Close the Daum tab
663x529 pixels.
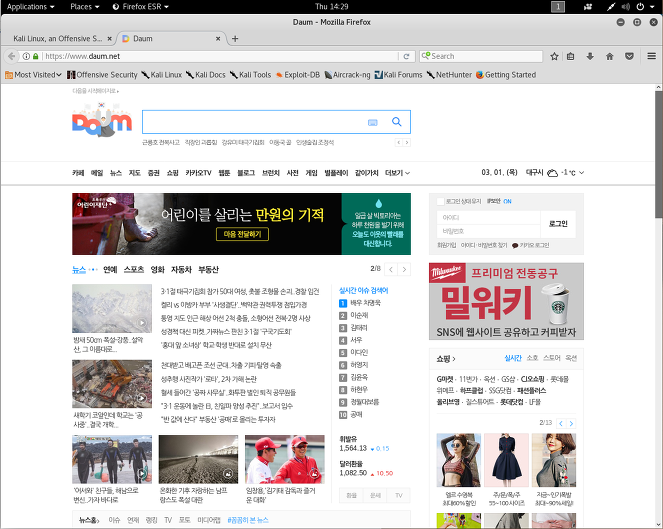coord(218,38)
